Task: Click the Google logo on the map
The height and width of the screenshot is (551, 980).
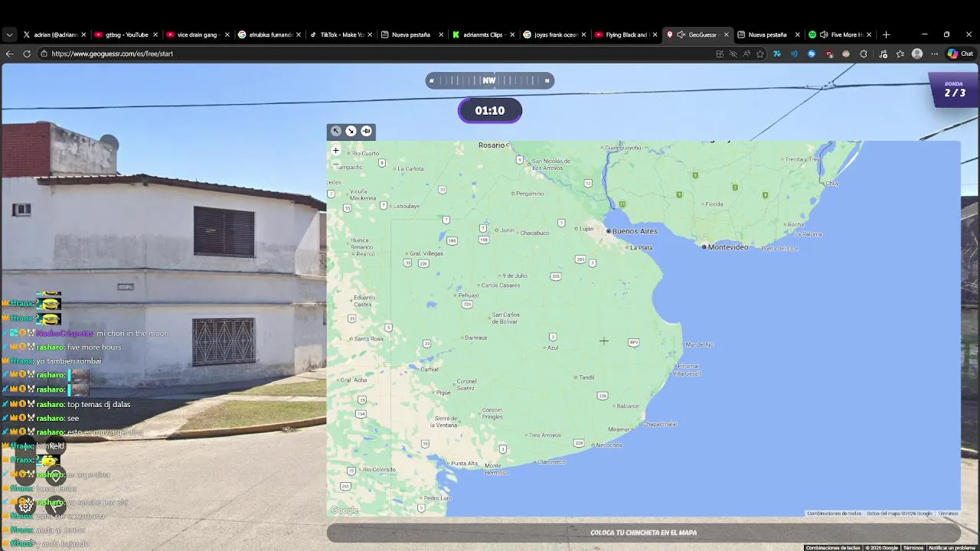Action: (x=345, y=510)
